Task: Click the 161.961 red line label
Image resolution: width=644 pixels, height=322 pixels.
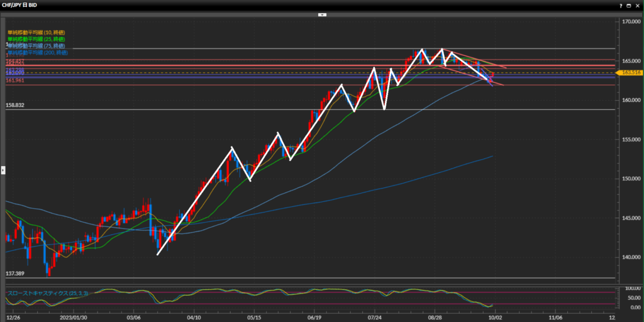Action: point(15,80)
